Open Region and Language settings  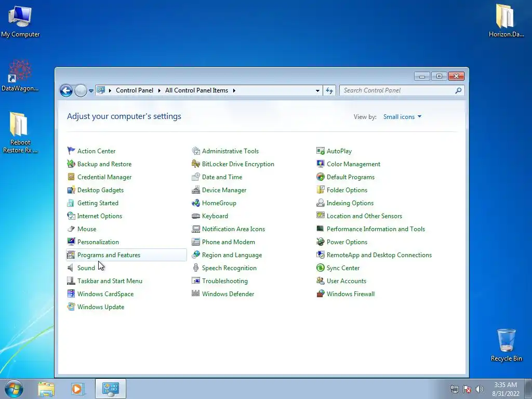[232, 255]
